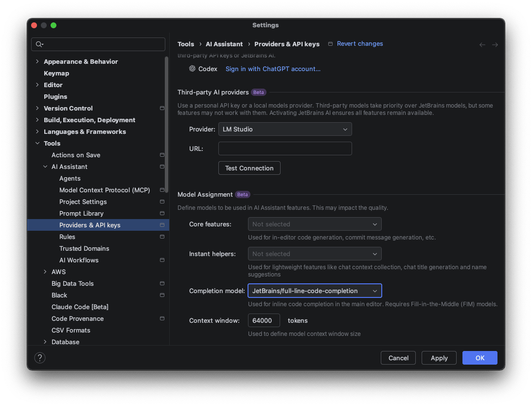Open the Completion model dropdown
This screenshot has width=532, height=406.
pos(315,291)
